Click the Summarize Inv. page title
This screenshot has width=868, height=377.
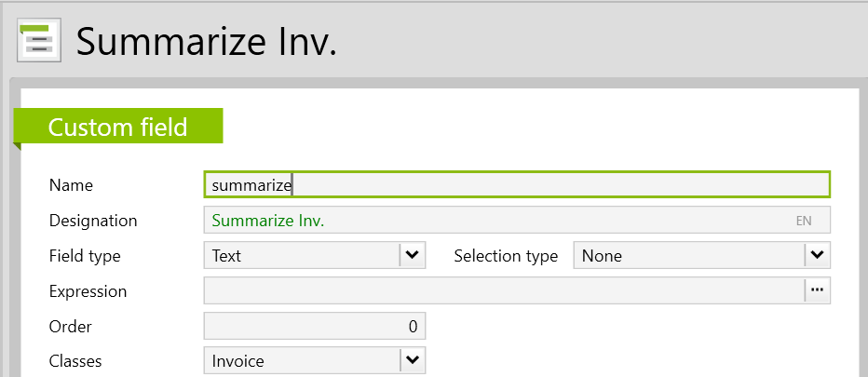(206, 42)
